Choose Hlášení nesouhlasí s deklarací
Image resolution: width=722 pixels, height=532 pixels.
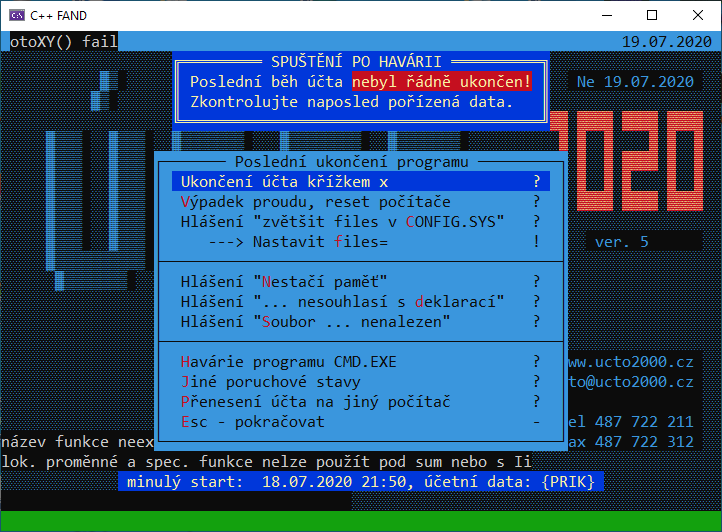[x=342, y=302]
